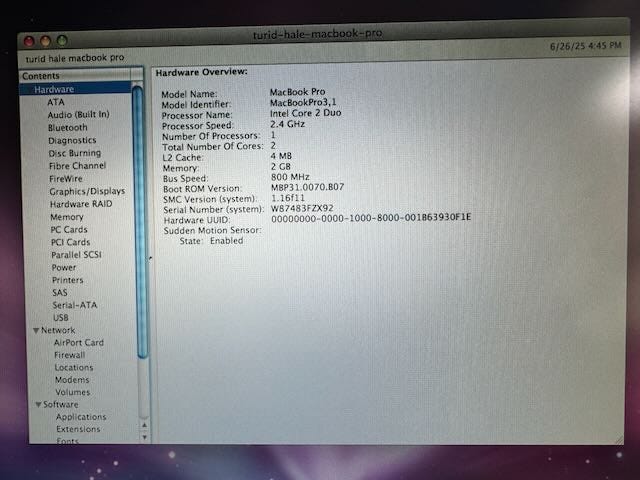Click the processor name Intel Core 2 Duo
The image size is (640, 480).
[x=305, y=113]
